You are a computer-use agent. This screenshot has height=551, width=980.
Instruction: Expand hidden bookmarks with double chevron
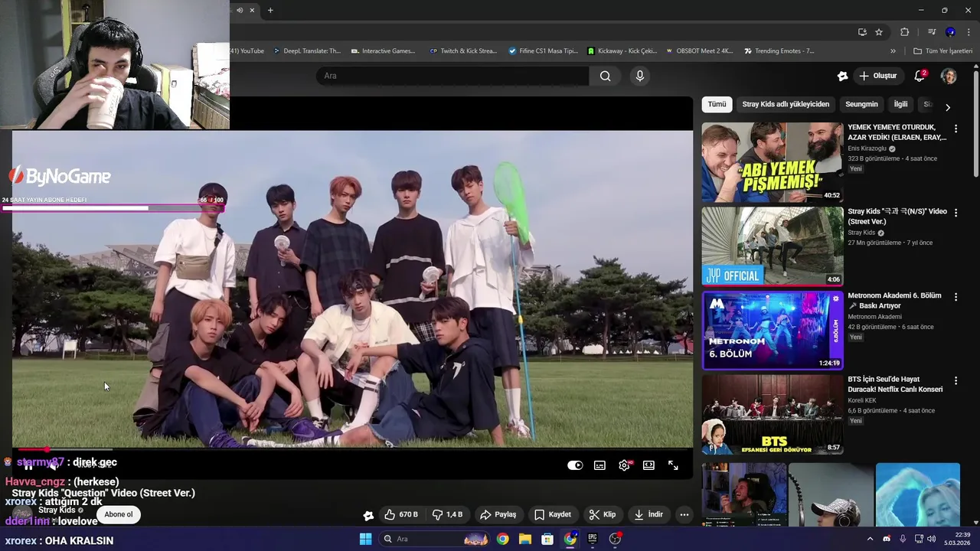[x=893, y=51]
